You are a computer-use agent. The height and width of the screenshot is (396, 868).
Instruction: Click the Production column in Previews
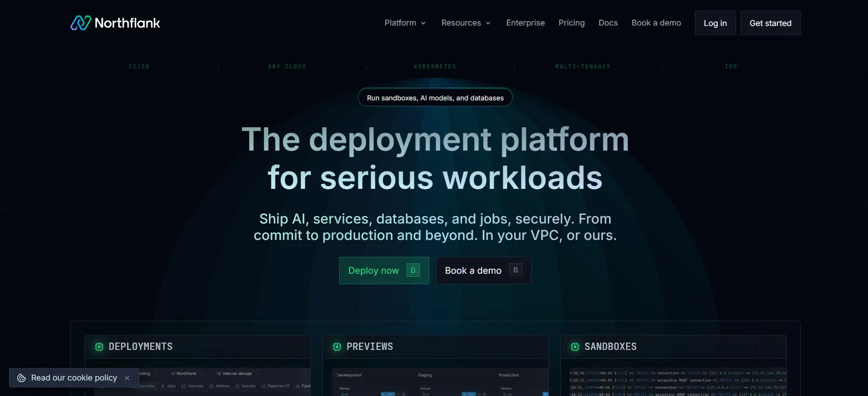(x=509, y=375)
